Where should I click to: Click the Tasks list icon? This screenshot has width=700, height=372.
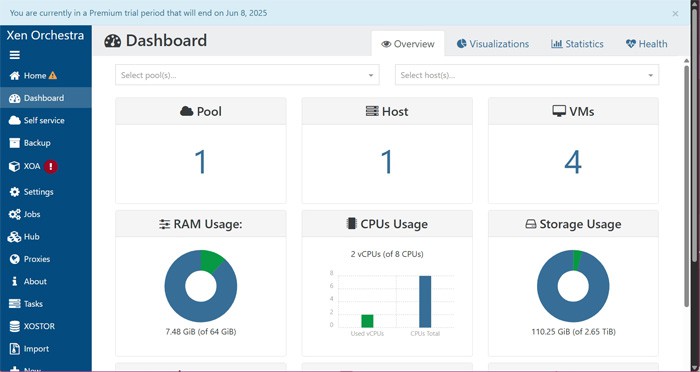click(x=15, y=304)
